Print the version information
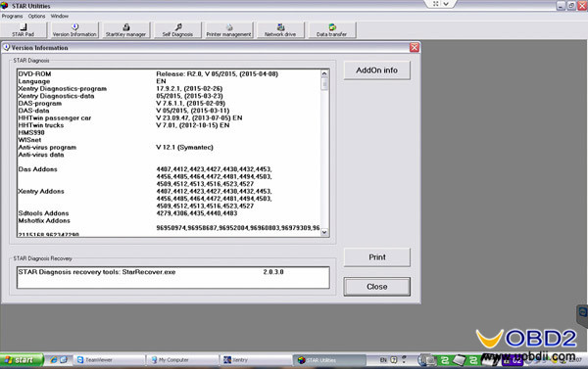The height and width of the screenshot is (369, 588). tap(377, 257)
